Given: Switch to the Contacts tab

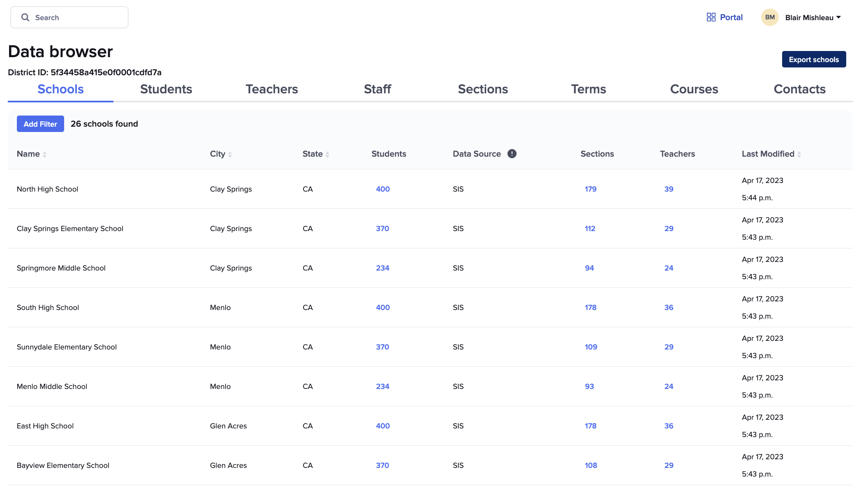Looking at the screenshot, I should [x=799, y=89].
